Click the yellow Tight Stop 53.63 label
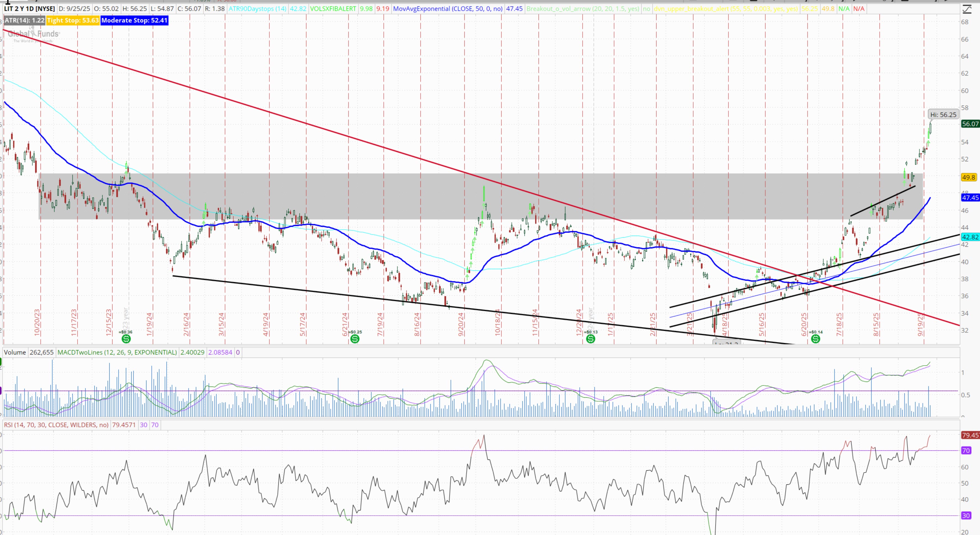The image size is (980, 535). pyautogui.click(x=73, y=20)
